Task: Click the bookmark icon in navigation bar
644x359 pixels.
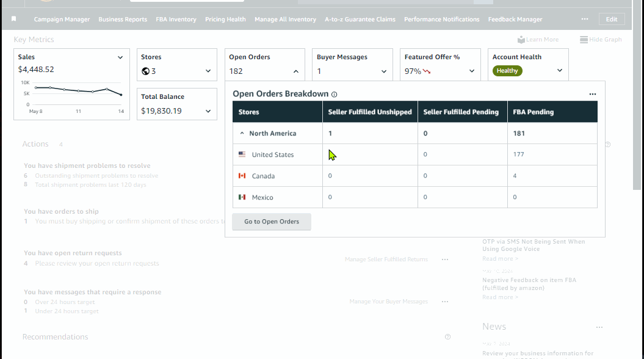Action: [13, 19]
